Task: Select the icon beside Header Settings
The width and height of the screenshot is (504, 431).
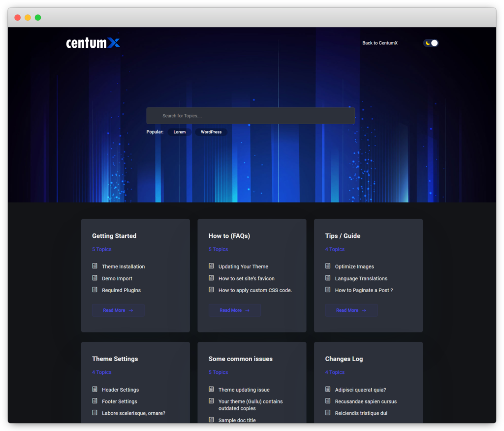Action: pos(94,390)
